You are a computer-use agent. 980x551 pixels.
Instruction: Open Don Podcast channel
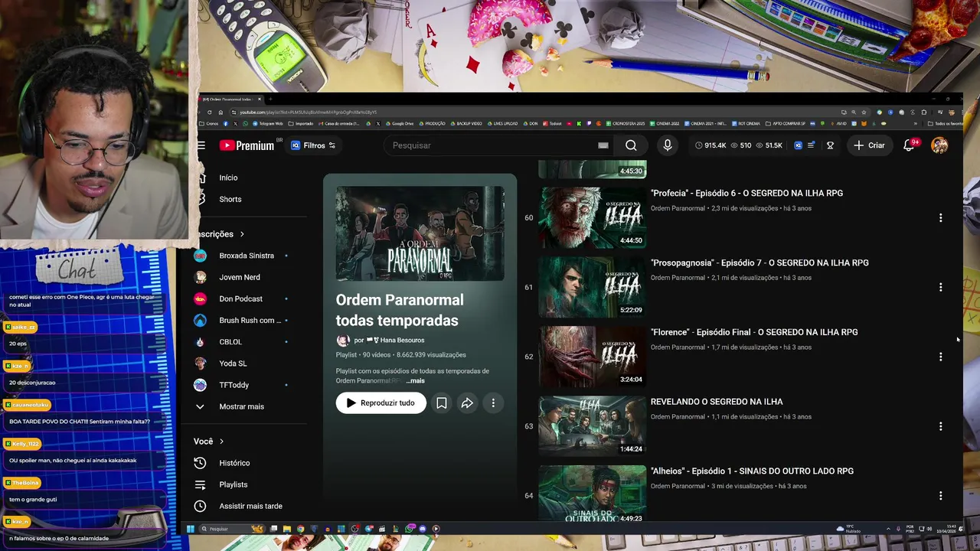(x=240, y=298)
